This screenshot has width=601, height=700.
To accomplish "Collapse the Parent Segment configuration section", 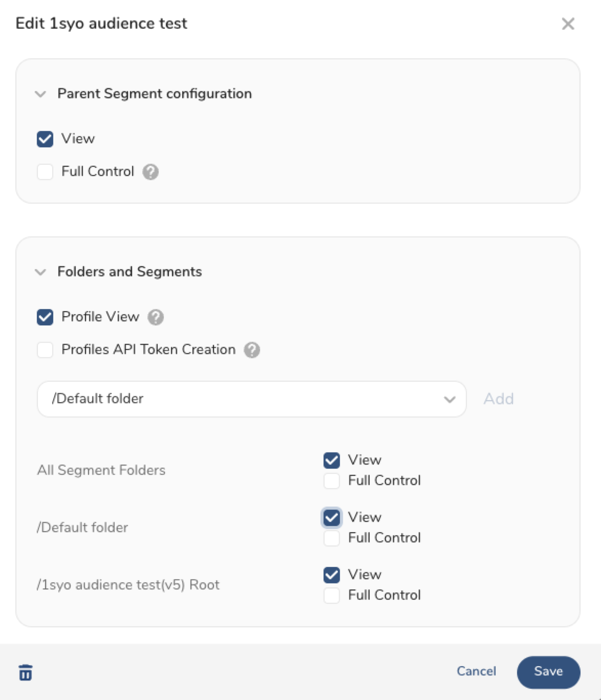I will pos(40,94).
